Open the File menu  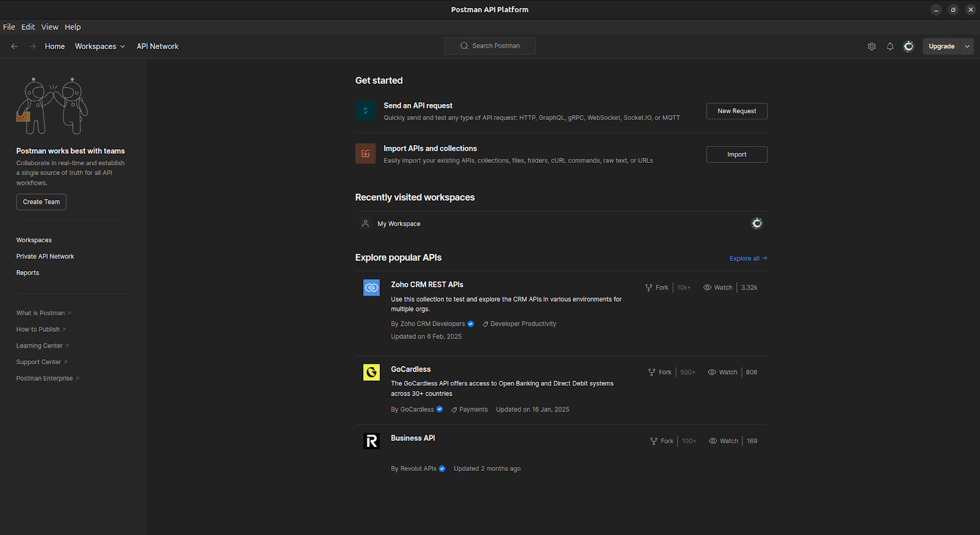(9, 27)
